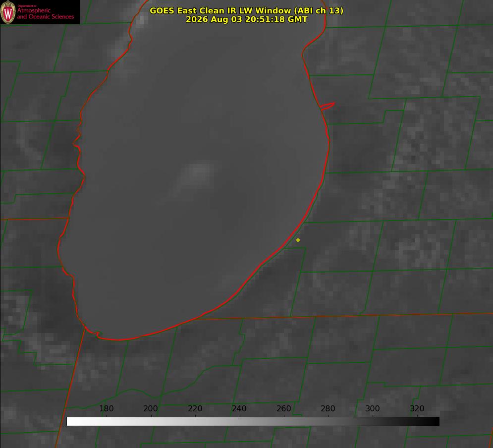Click the small 'Department of' text
Screen dimensions: 493x448
pyautogui.click(x=27, y=6)
